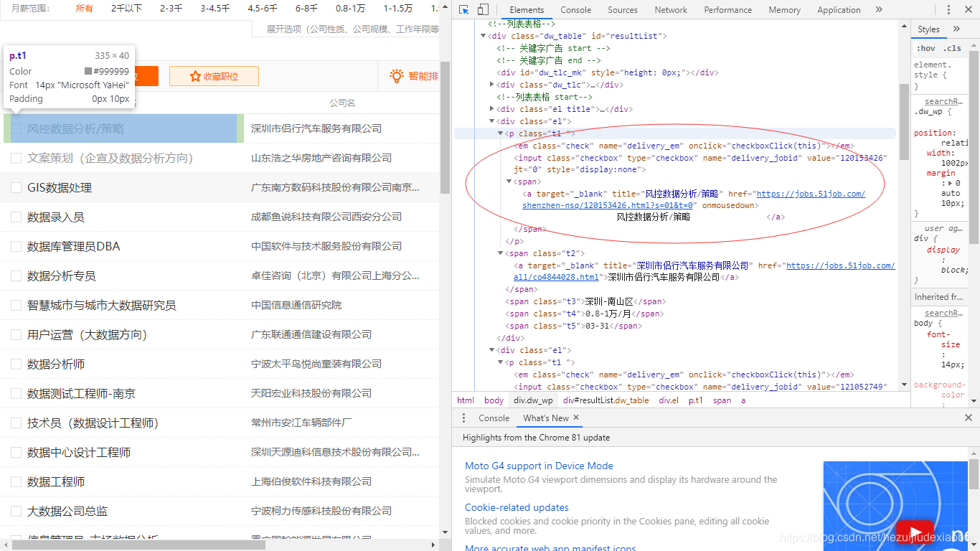Open job title 数据测试工程师-南京
Image resolution: width=980 pixels, height=551 pixels.
(x=81, y=393)
